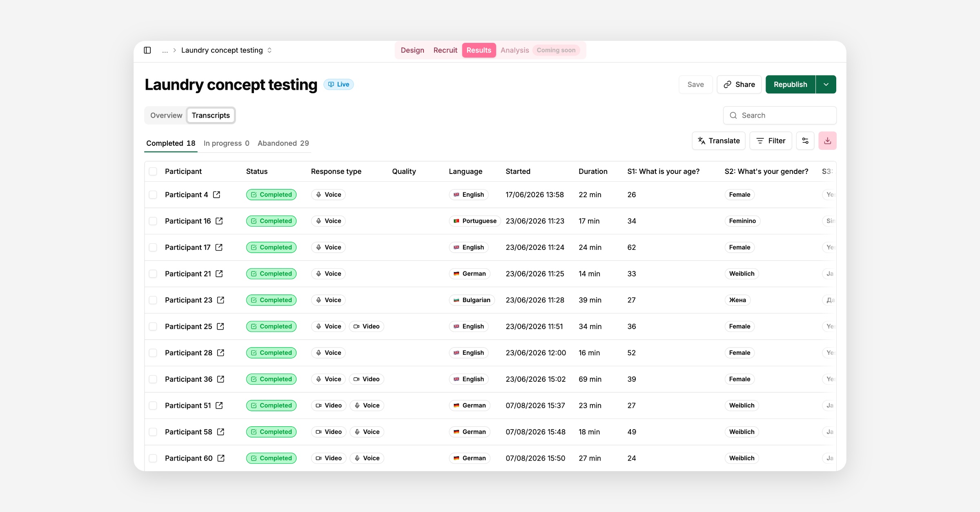Open Participant 36 external link icon
Screen dimensions: 980x512
click(x=221, y=379)
